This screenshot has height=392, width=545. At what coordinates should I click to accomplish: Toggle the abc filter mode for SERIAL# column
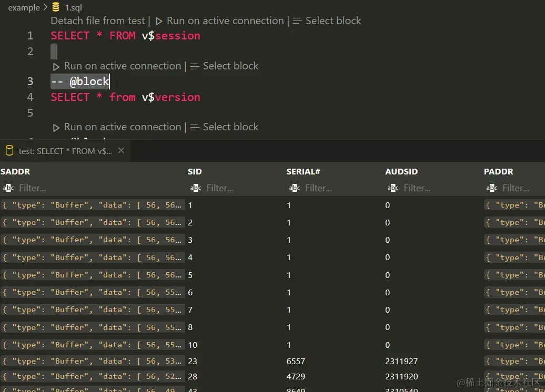tap(295, 188)
